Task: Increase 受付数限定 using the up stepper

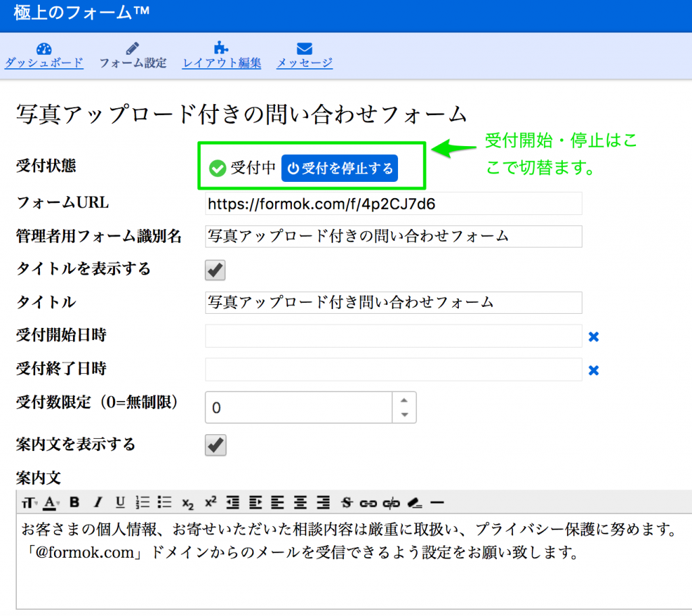Action: click(404, 400)
